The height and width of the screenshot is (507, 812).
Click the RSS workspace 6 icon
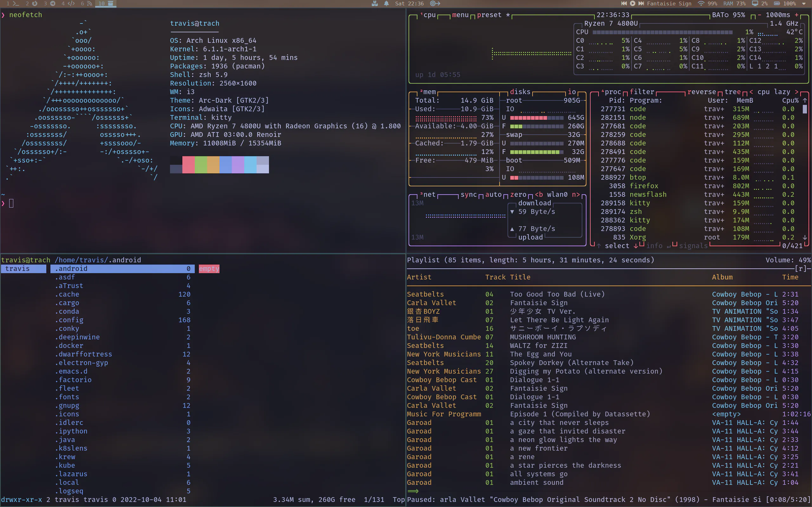coord(89,4)
